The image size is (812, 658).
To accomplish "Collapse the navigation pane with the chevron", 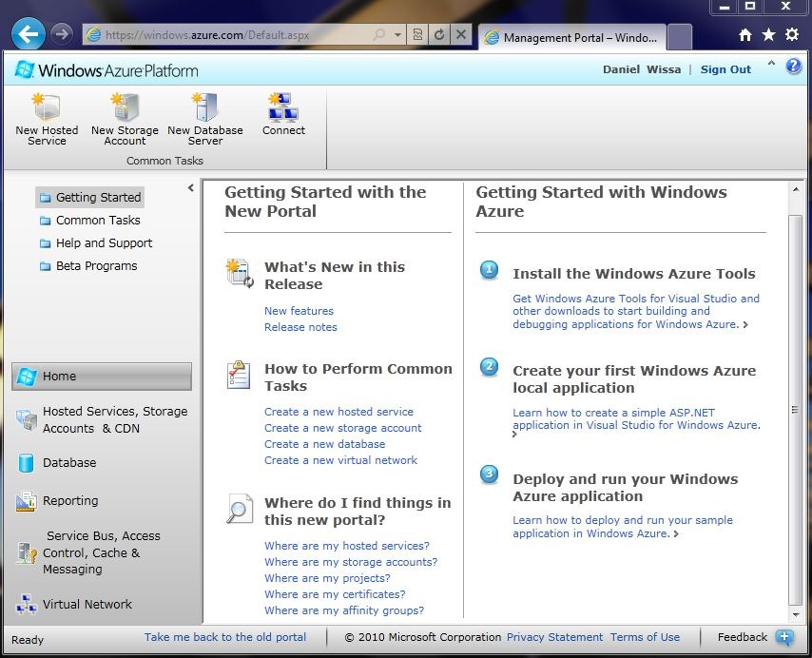I will coord(190,188).
